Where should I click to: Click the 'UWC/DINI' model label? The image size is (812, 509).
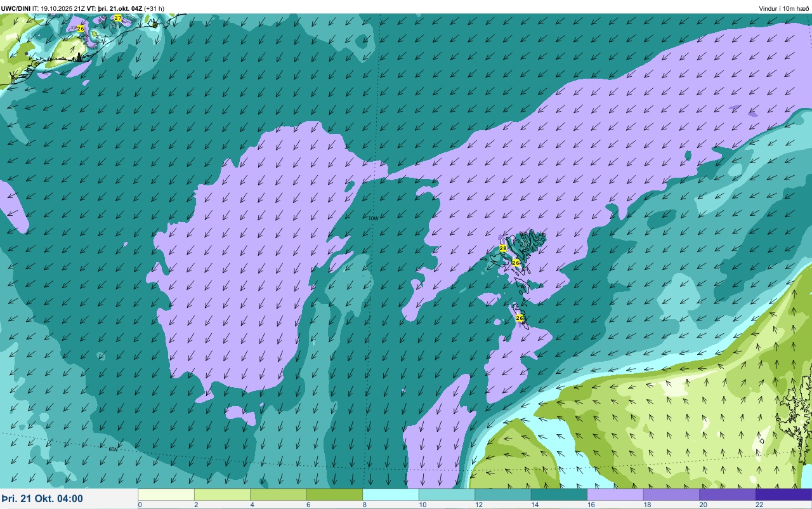click(16, 8)
